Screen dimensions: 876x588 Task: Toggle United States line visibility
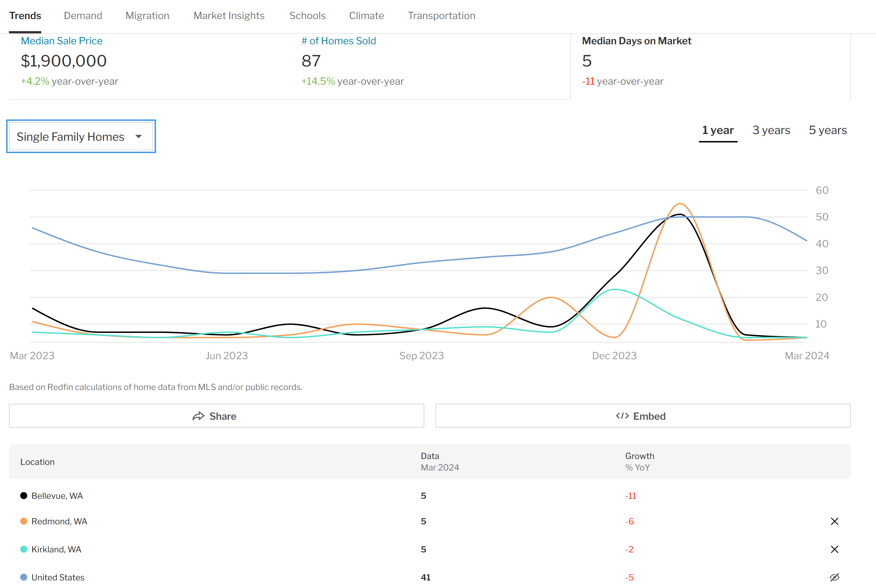[834, 578]
